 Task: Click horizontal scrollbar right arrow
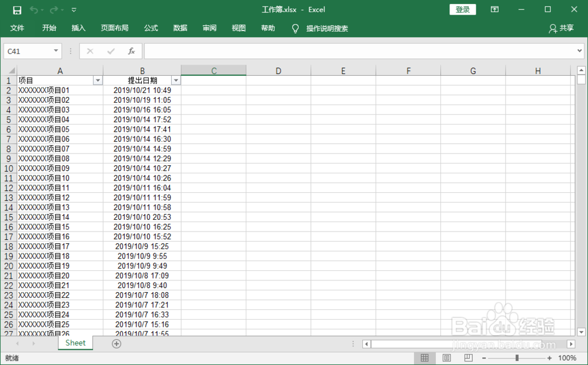point(571,344)
